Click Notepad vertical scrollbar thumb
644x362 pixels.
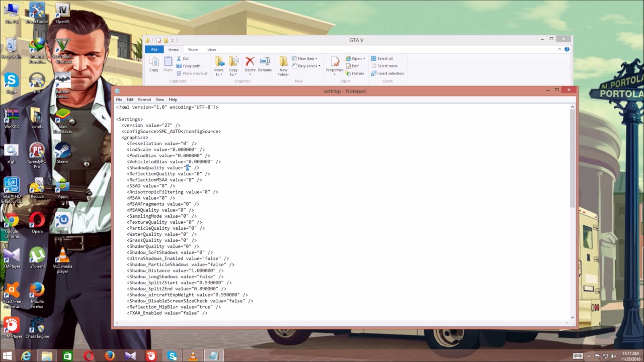pos(573,158)
